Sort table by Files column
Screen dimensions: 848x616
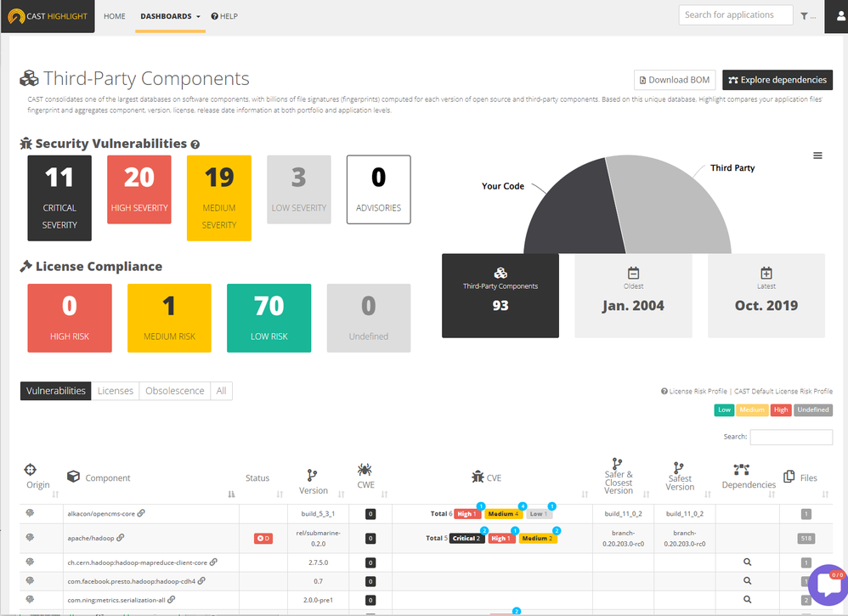tap(825, 494)
